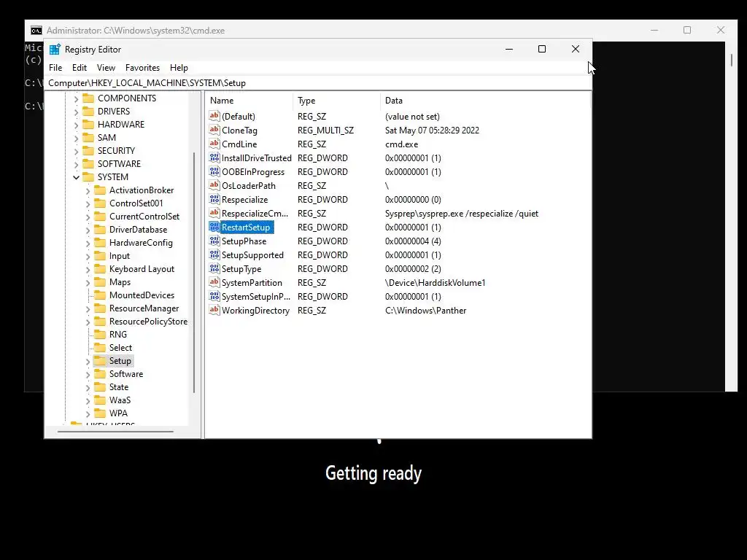Select the ResourcePolicyStore key

(x=148, y=322)
